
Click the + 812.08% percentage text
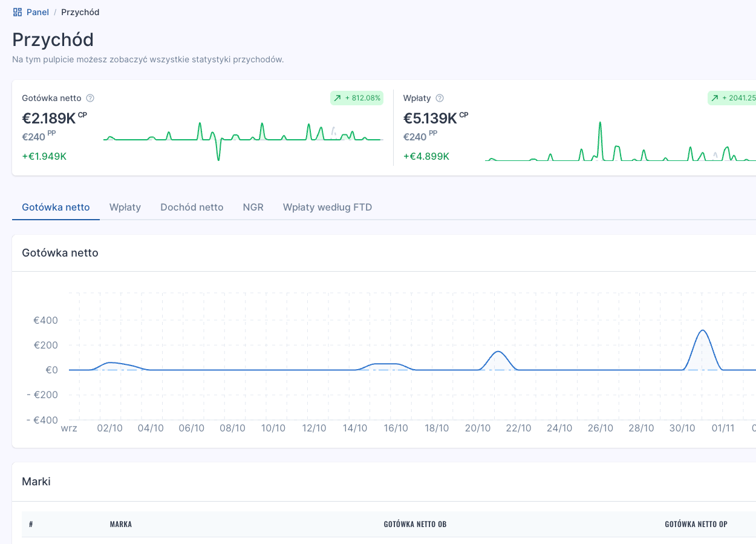coord(363,98)
